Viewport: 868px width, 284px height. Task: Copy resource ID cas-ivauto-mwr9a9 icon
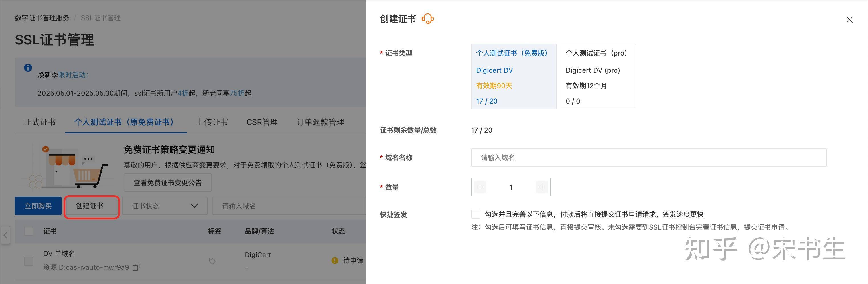(136, 267)
